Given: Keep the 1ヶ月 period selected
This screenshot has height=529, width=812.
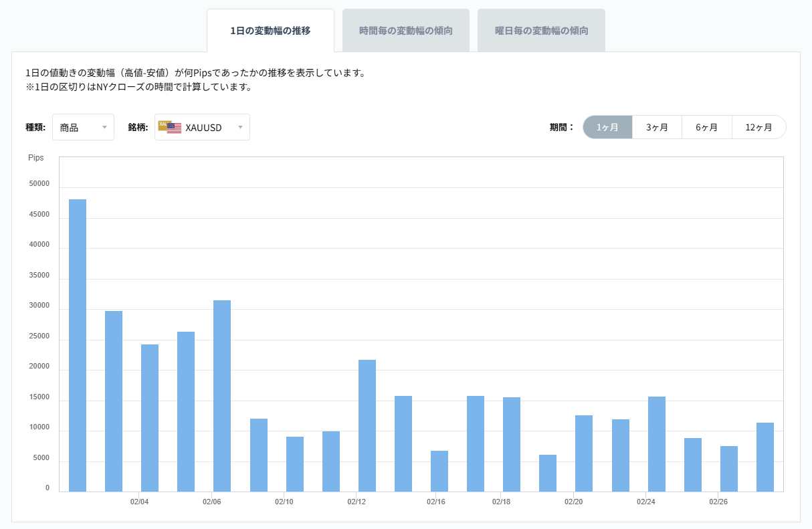Looking at the screenshot, I should (607, 127).
